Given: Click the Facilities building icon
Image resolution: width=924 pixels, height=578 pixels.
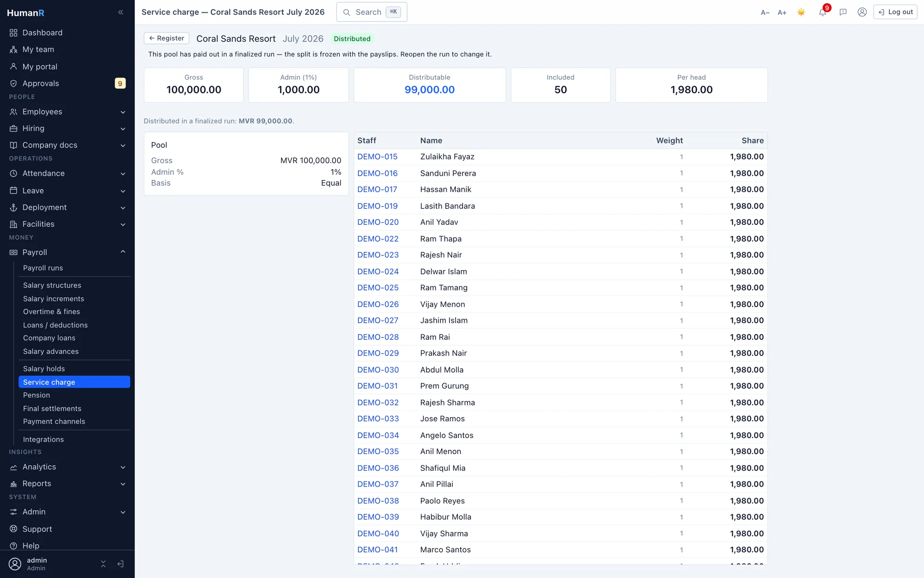Looking at the screenshot, I should pos(13,224).
